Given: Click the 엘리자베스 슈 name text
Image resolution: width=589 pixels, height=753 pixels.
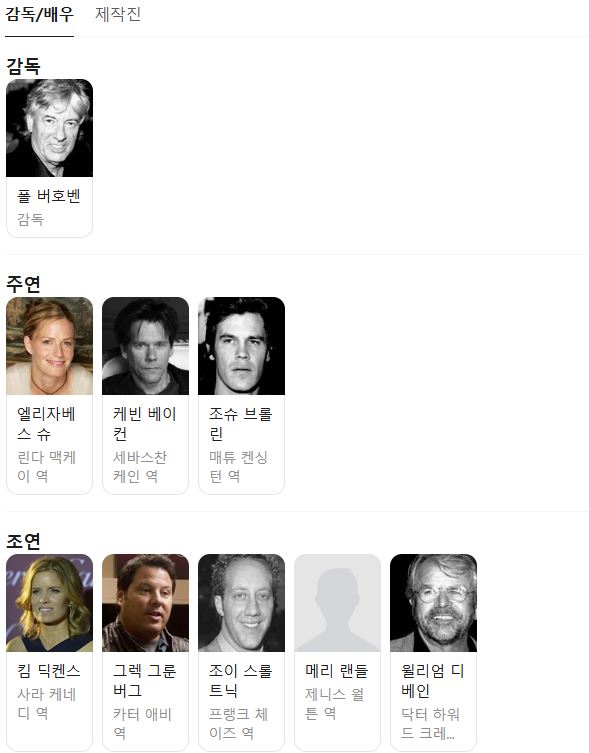Looking at the screenshot, I should click(x=46, y=424).
